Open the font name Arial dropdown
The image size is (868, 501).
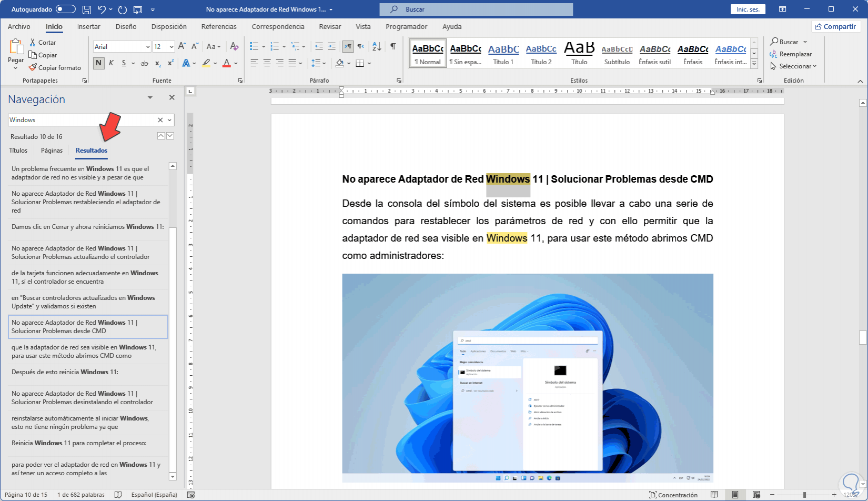pos(147,47)
